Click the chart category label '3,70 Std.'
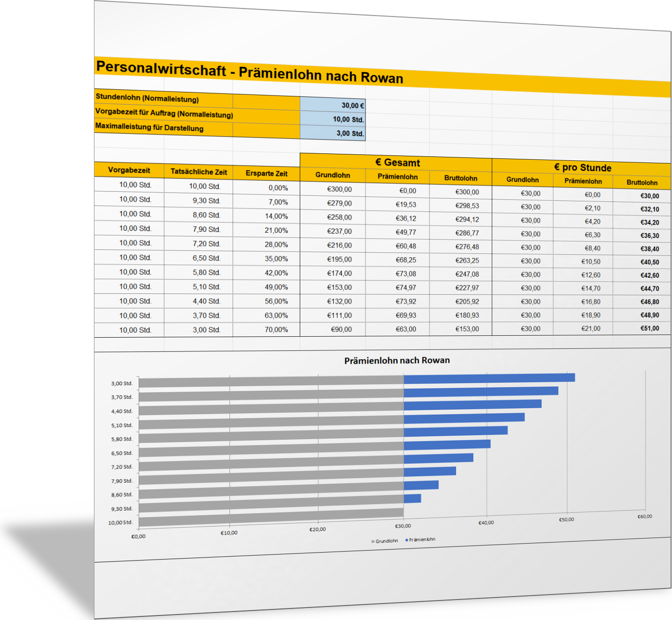The height and width of the screenshot is (620, 672). [121, 397]
